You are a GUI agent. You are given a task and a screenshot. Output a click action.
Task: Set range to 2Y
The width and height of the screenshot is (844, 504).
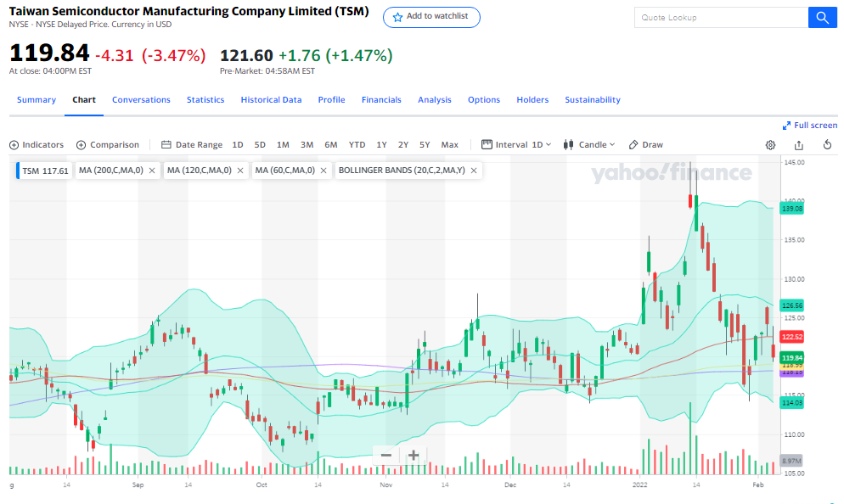click(x=403, y=145)
